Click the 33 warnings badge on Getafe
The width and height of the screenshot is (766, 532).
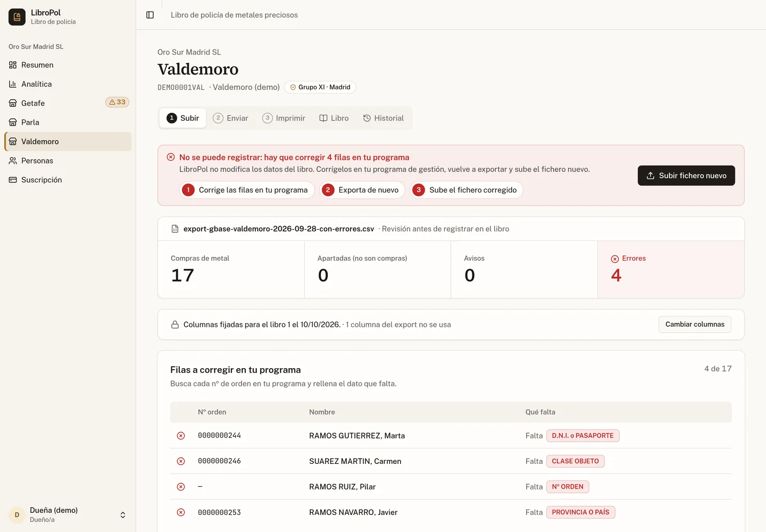click(x=117, y=102)
